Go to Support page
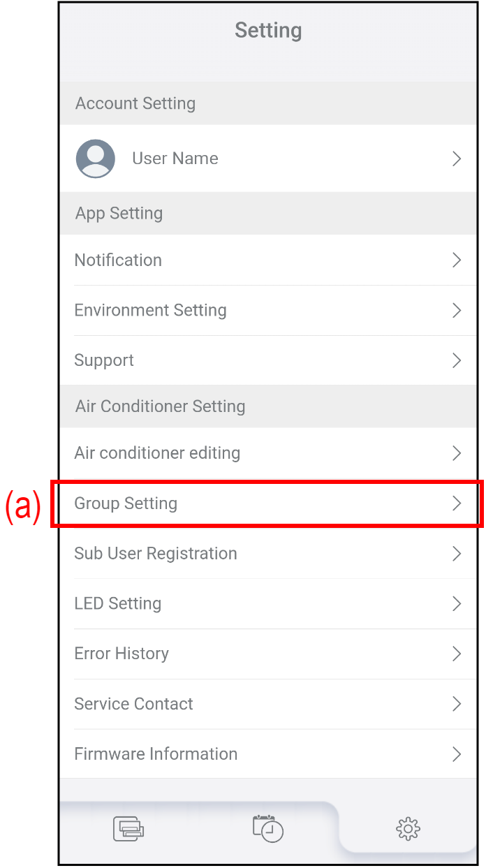This screenshot has height=868, width=486. 104,360
